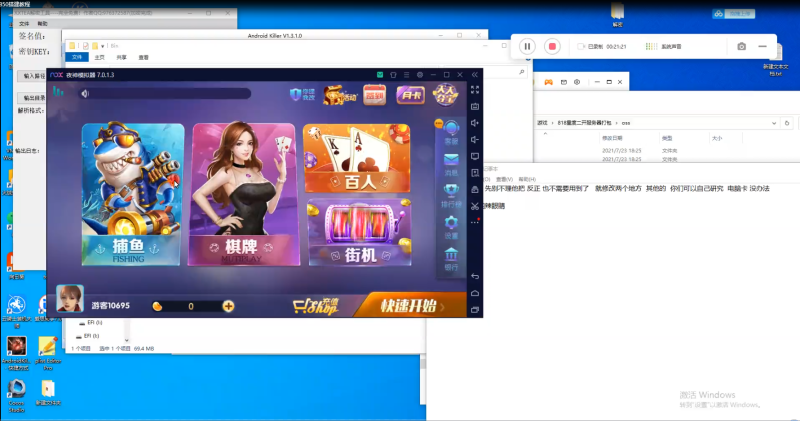
Task: Toggle fullscreen in Nox sidebar
Action: coord(475,90)
